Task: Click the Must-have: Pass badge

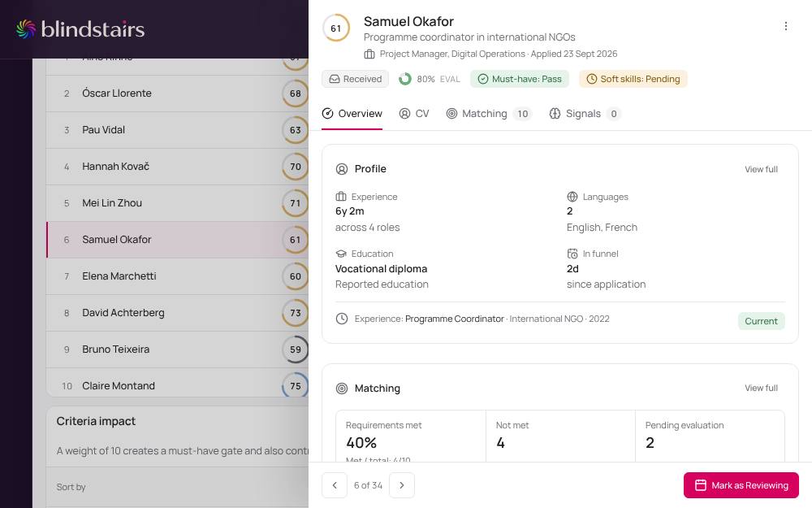Action: click(x=520, y=79)
